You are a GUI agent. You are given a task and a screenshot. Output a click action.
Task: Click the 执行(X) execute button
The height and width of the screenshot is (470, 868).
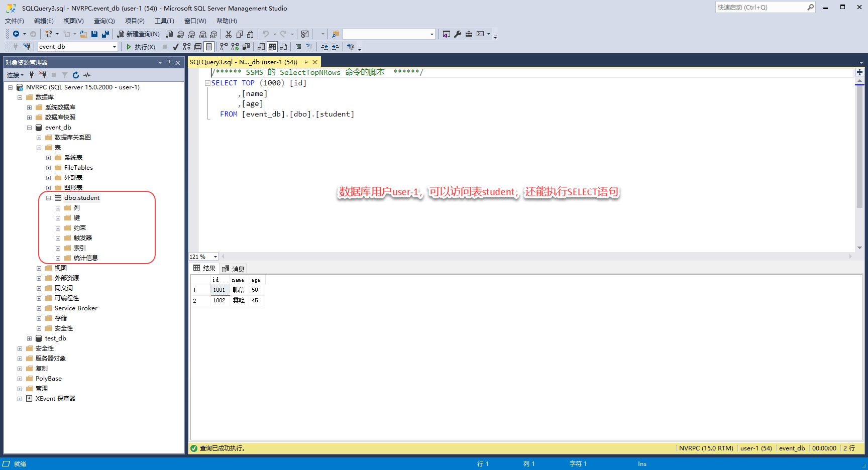[x=140, y=47]
